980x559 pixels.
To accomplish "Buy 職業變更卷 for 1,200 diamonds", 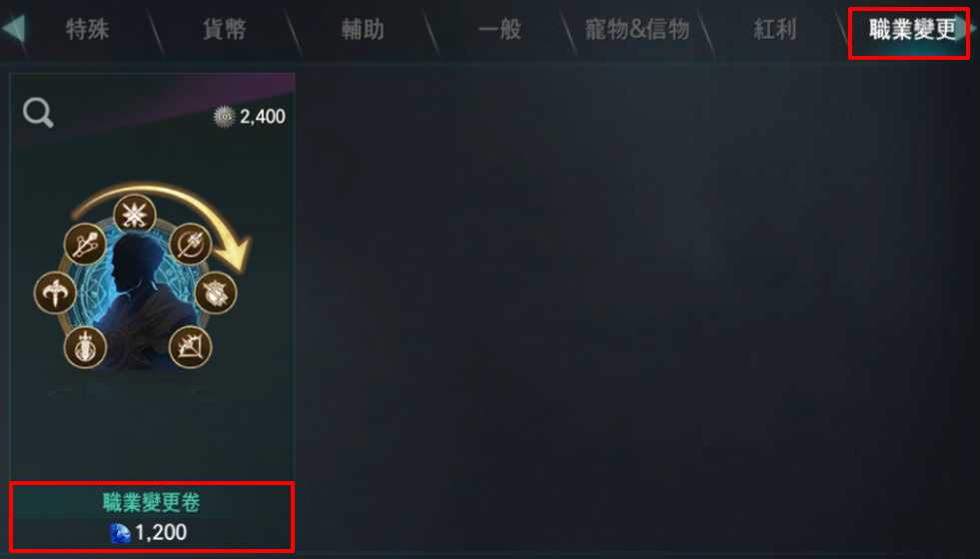I will click(x=151, y=517).
